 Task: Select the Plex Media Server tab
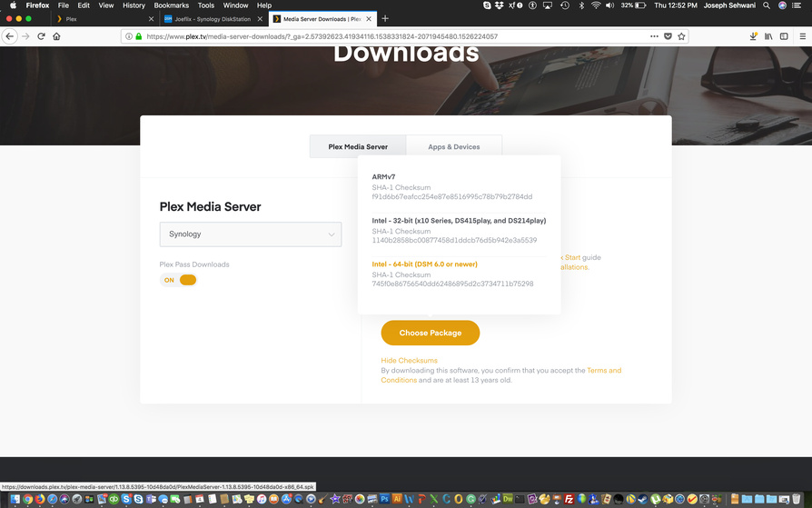[x=358, y=146]
